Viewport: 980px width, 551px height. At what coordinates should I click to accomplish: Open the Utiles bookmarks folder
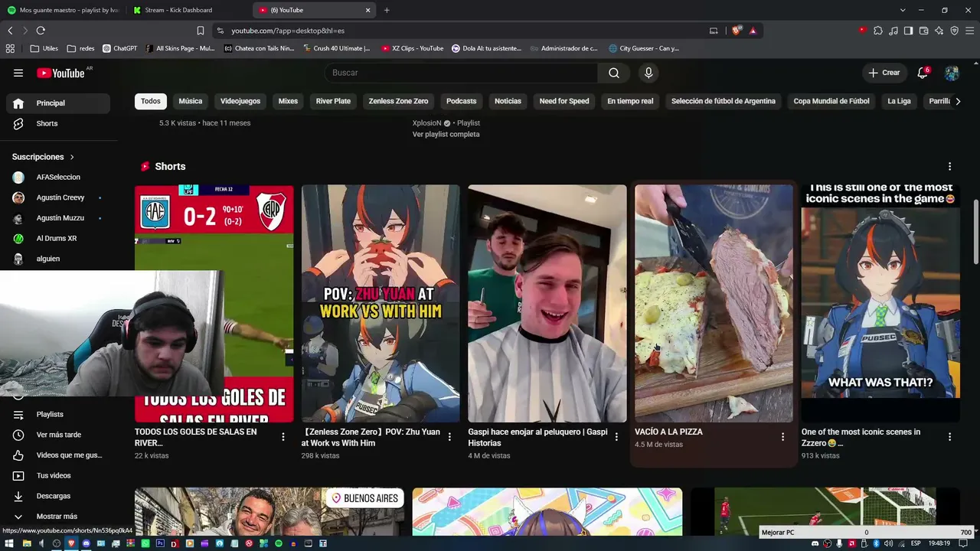coord(44,48)
